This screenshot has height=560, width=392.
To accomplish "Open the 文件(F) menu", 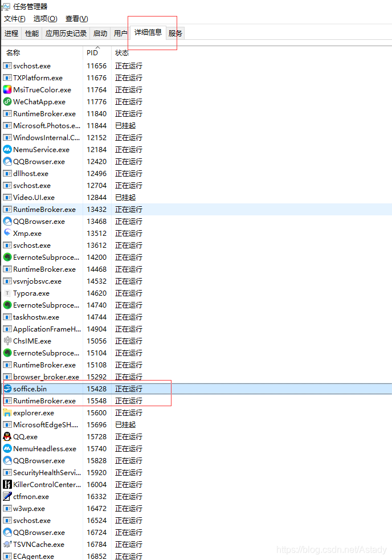I will 15,19.
